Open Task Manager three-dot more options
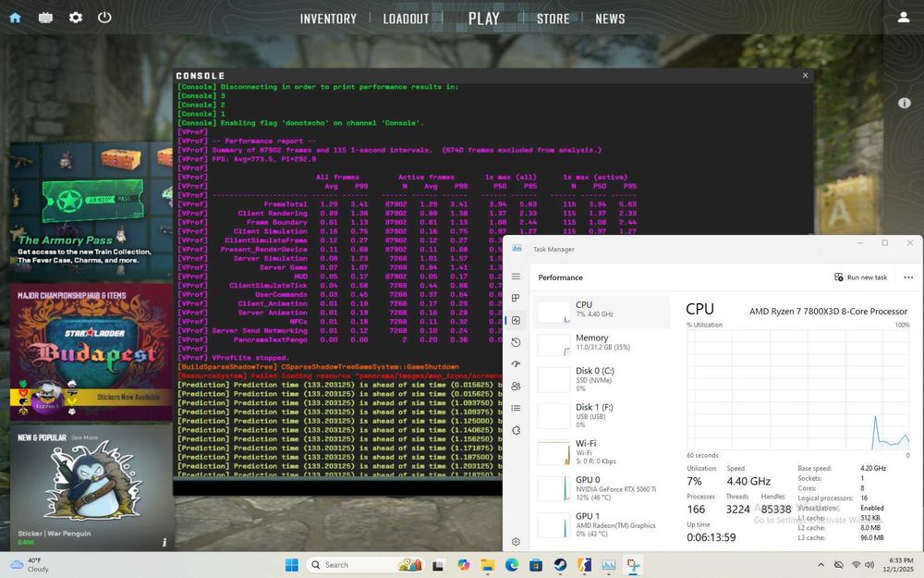 (x=908, y=277)
